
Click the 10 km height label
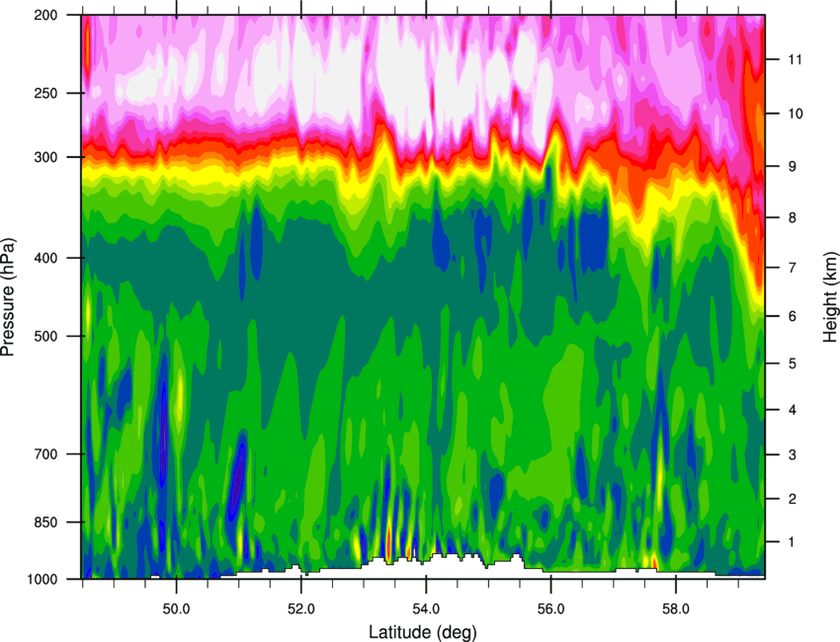pyautogui.click(x=795, y=114)
